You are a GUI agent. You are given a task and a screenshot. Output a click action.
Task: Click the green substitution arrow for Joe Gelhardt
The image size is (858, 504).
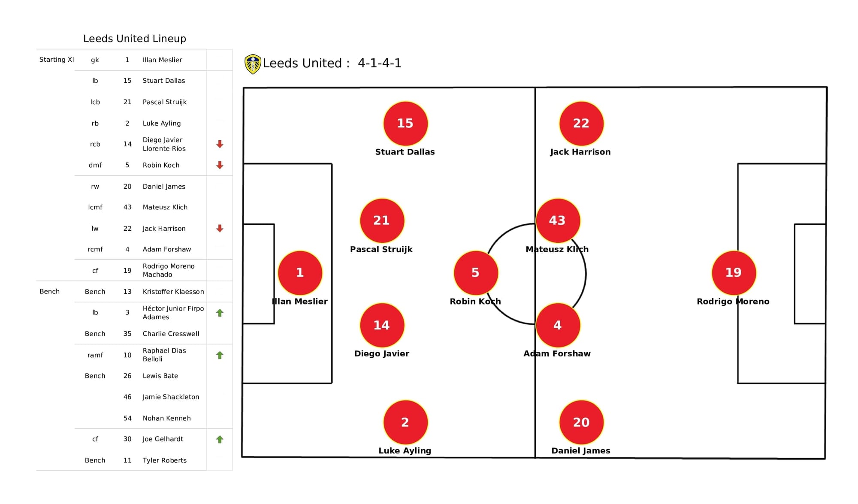tap(219, 440)
